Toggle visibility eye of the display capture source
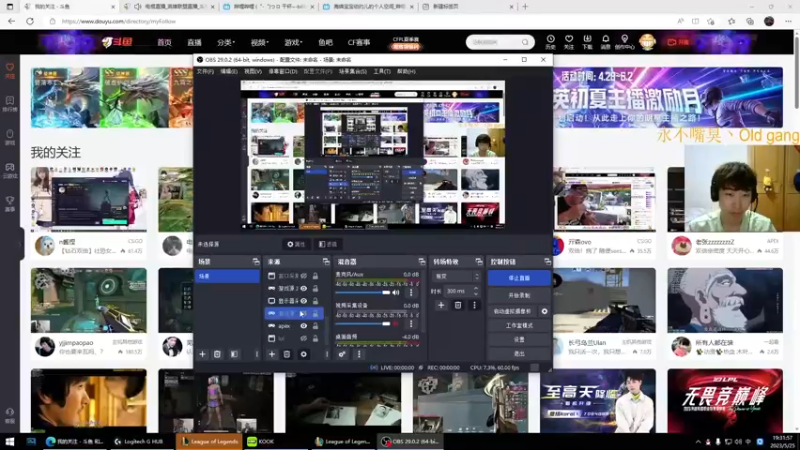This screenshot has width=800, height=450. coord(304,301)
